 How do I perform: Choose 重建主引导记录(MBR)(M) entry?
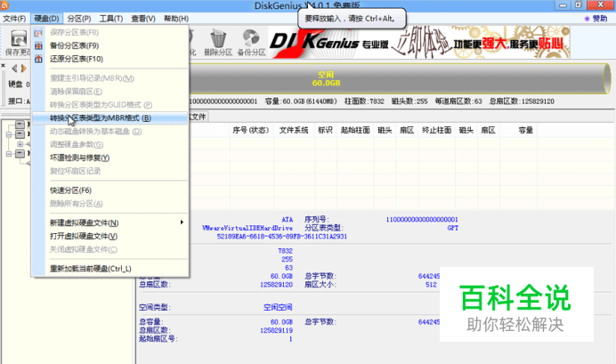coord(110,78)
